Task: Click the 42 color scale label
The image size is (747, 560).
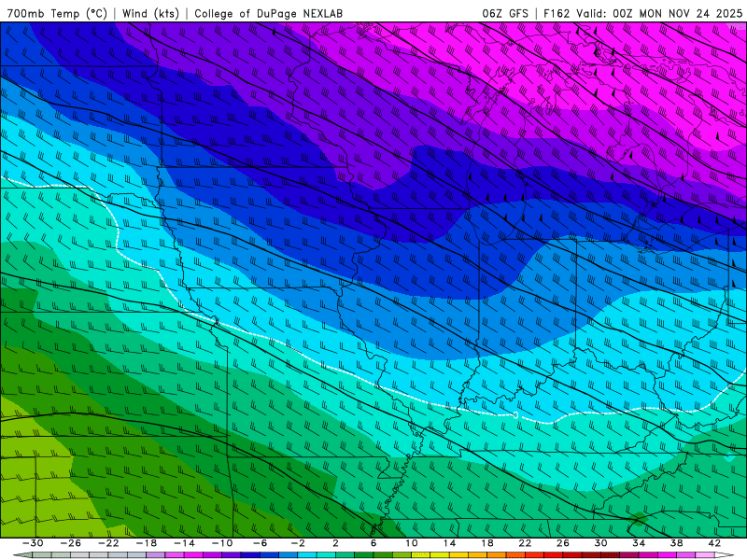Action: [x=713, y=543]
